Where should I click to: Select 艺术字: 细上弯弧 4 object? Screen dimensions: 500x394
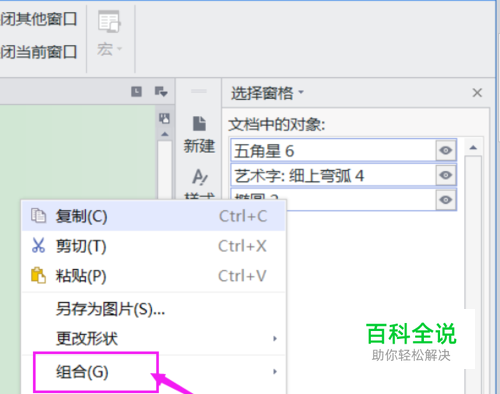tap(333, 176)
